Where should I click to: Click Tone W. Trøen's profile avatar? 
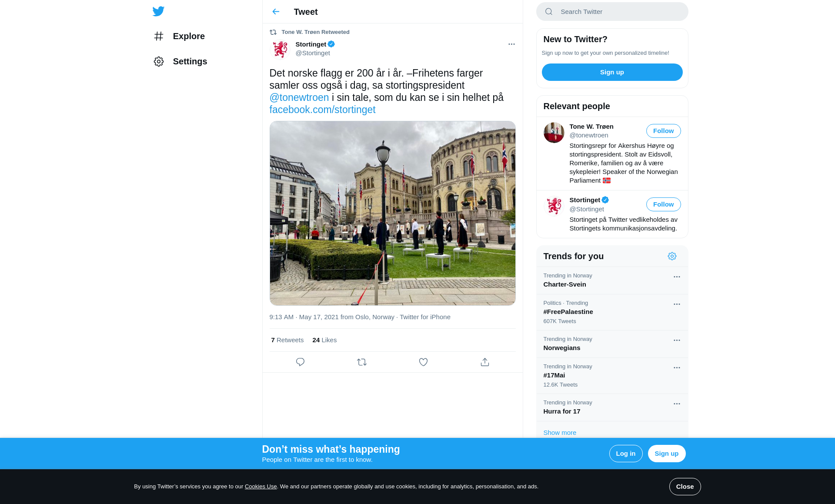pos(554,133)
